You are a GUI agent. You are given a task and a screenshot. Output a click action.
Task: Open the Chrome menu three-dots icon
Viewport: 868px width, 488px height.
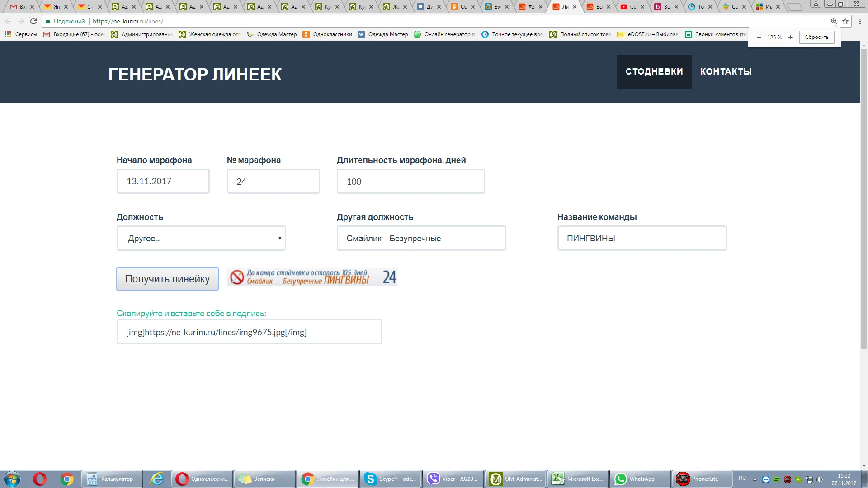[860, 21]
